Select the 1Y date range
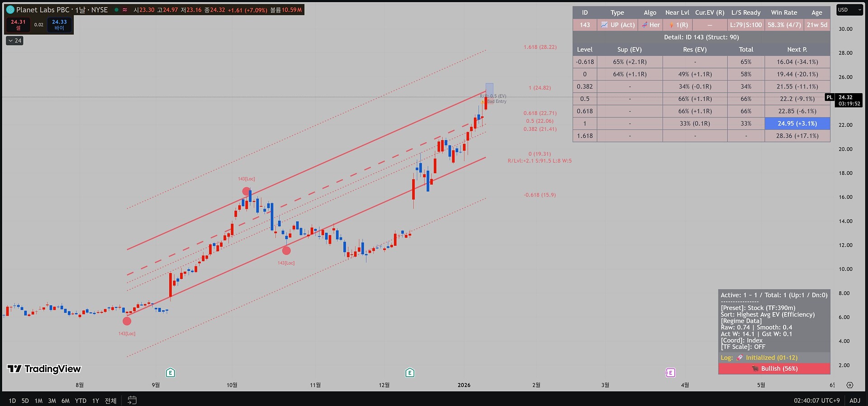This screenshot has height=406, width=868. tap(95, 401)
